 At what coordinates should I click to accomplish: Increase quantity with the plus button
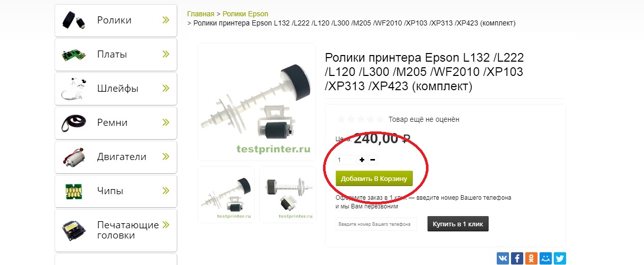click(362, 160)
